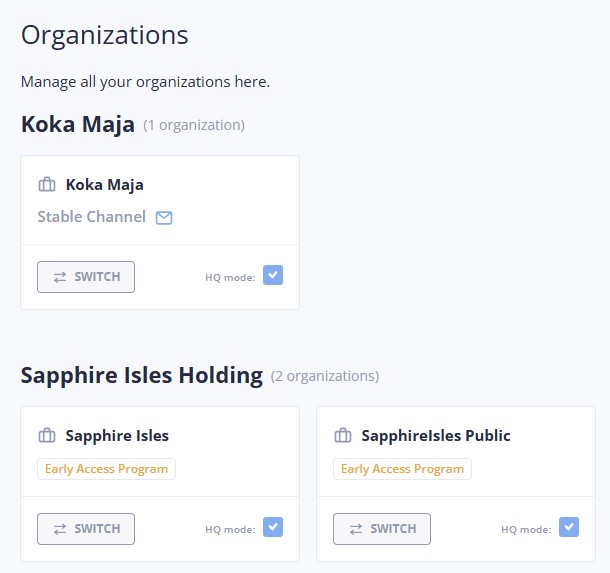This screenshot has width=610, height=573.
Task: Click the "2 organizations" count text
Action: pyautogui.click(x=325, y=377)
